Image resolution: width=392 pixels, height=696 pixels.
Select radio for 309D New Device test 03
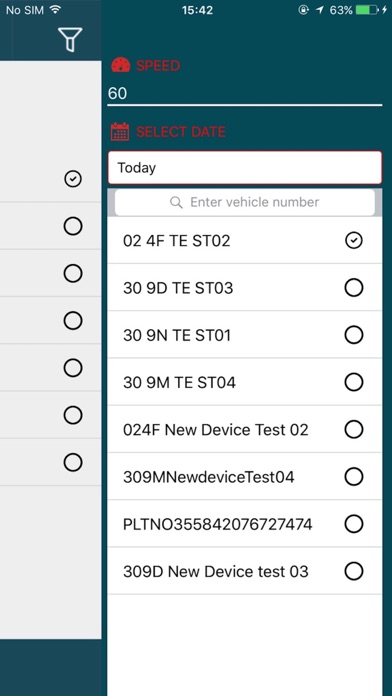353,571
